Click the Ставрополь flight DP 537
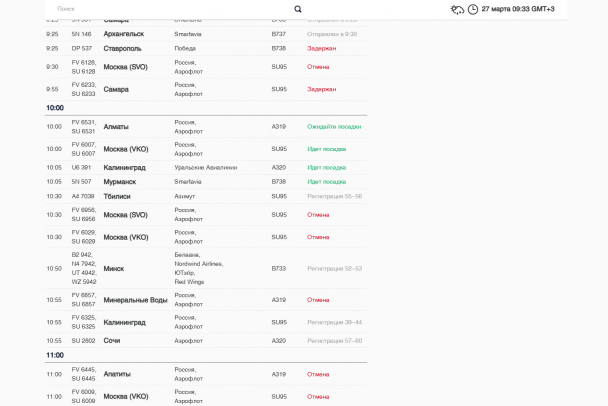This screenshot has height=406, width=608. click(122, 48)
